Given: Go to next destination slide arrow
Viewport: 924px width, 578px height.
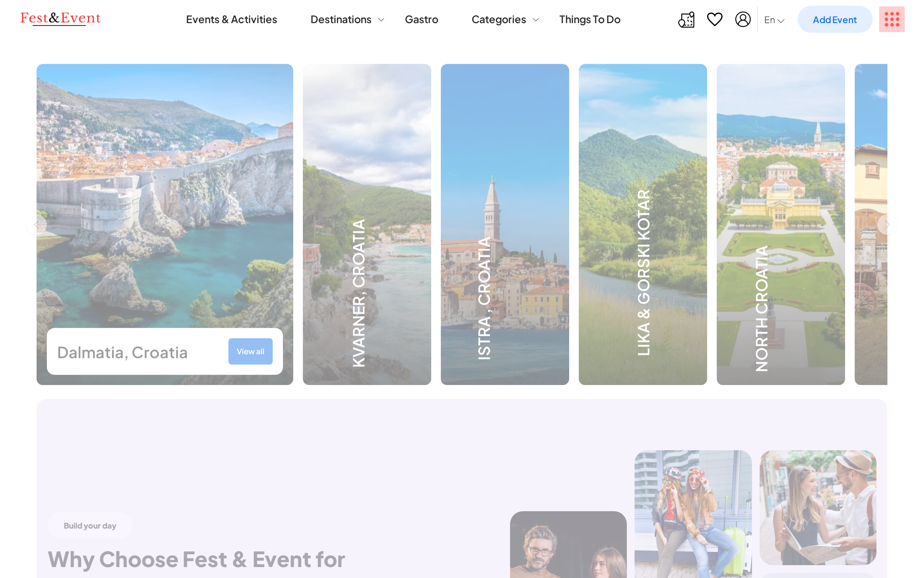Looking at the screenshot, I should (887, 225).
